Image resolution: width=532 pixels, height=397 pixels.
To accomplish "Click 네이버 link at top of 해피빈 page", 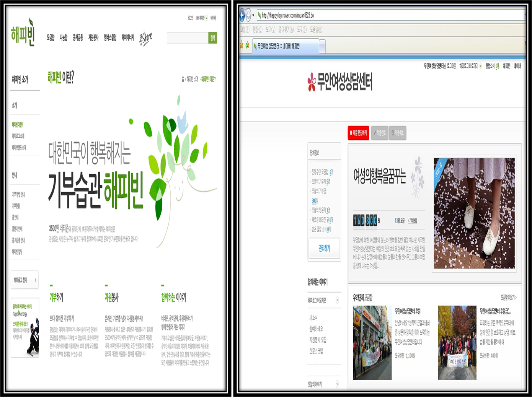I will point(213,18).
